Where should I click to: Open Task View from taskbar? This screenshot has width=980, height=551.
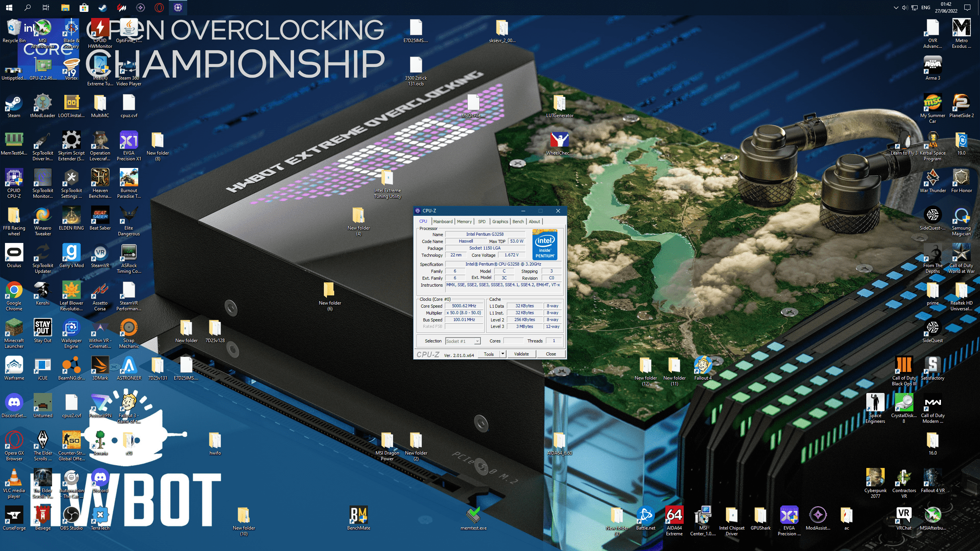click(46, 7)
